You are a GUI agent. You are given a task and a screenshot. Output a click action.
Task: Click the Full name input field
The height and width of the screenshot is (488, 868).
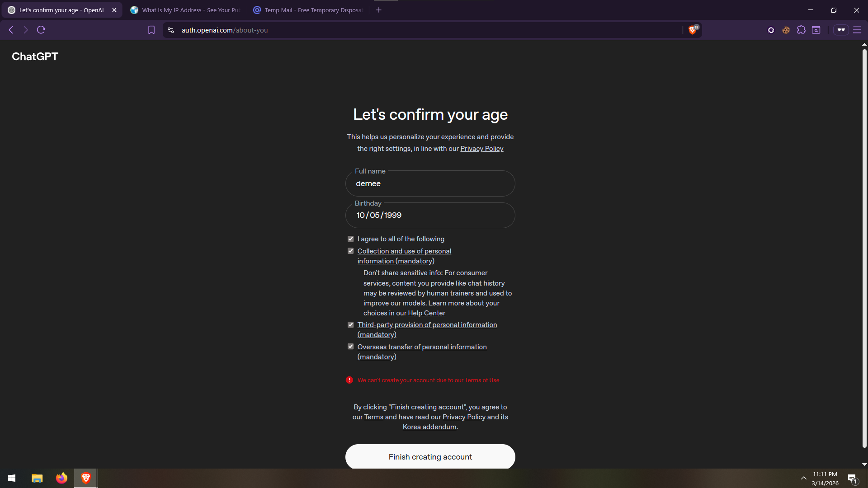click(x=430, y=184)
